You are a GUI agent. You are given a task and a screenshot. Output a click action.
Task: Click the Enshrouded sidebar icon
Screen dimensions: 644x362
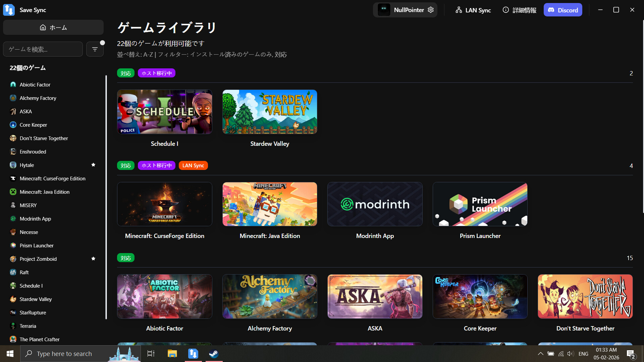click(x=13, y=152)
